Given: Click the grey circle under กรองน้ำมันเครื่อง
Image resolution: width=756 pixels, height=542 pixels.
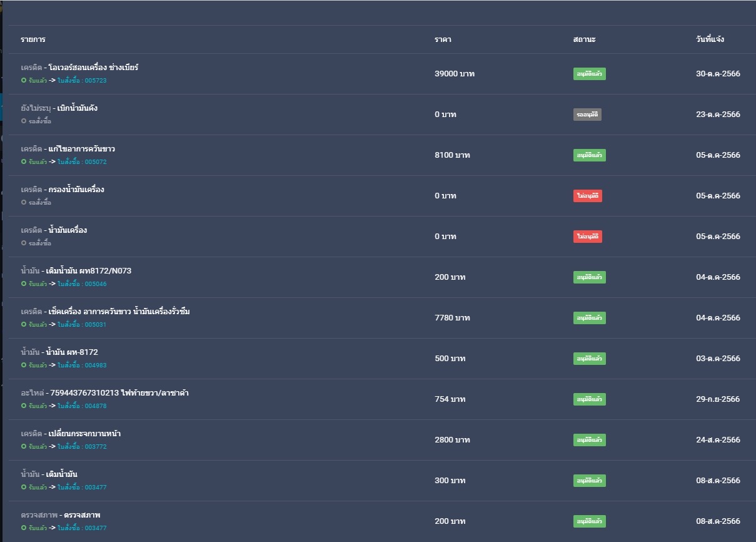Looking at the screenshot, I should [24, 203].
